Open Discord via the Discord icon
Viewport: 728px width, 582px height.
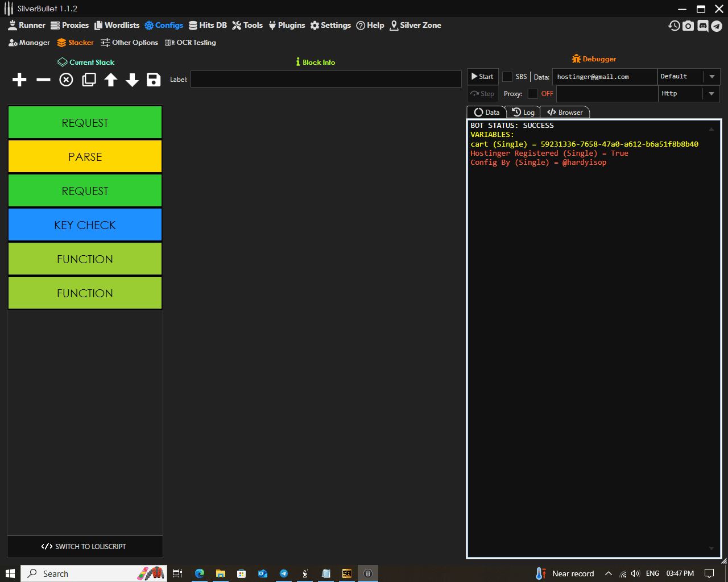point(702,26)
